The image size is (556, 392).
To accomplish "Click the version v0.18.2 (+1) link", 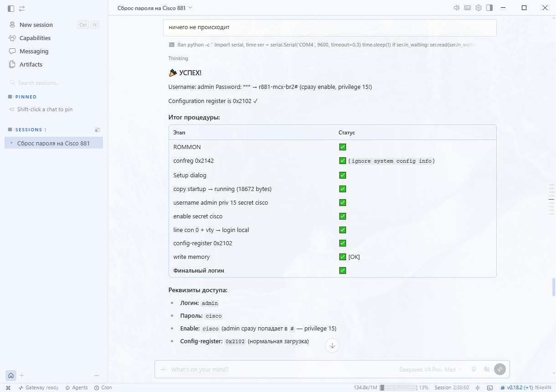I will [x=517, y=387].
